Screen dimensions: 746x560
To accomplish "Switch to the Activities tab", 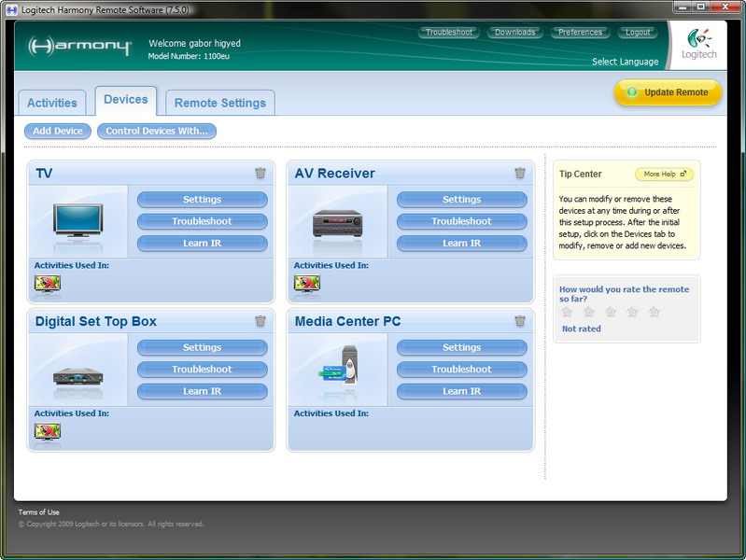I will coord(52,104).
